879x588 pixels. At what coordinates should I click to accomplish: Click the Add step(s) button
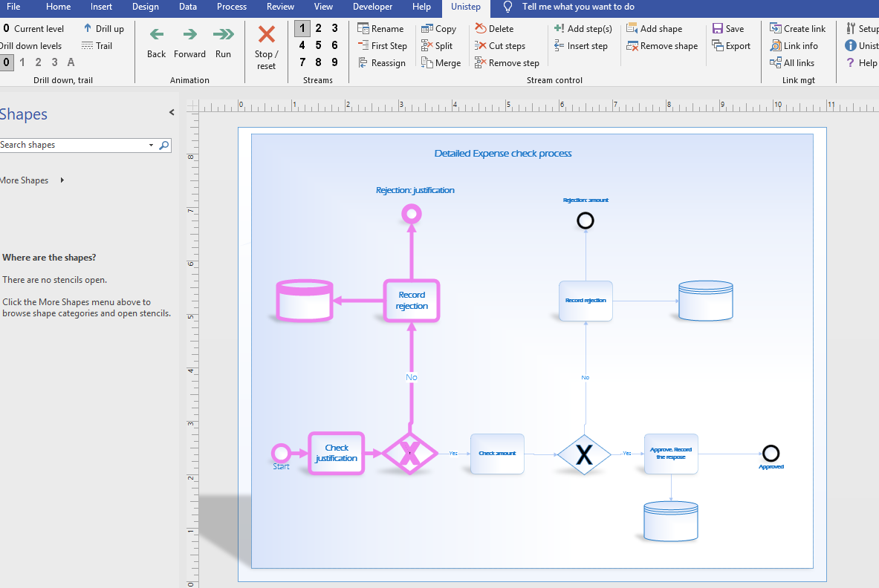coord(583,29)
